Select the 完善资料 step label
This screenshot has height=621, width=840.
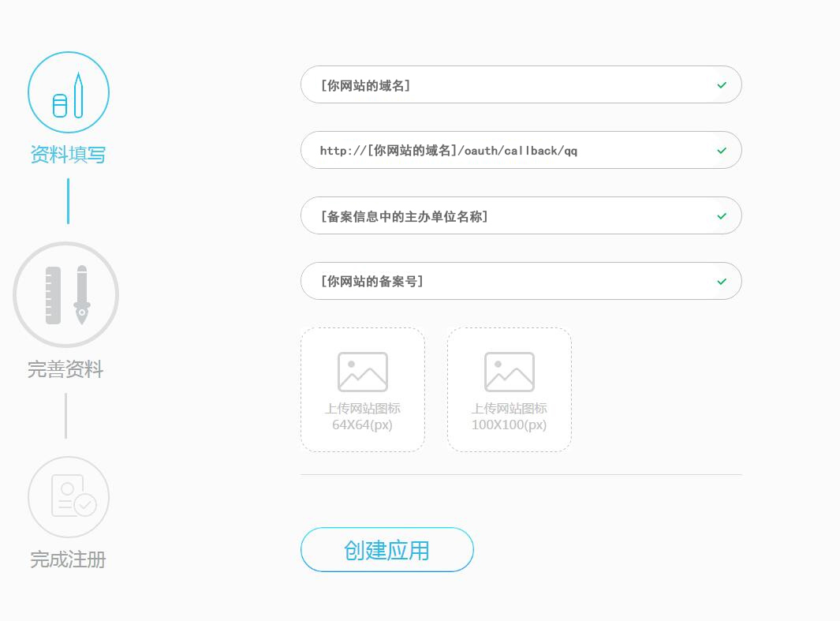pyautogui.click(x=65, y=369)
